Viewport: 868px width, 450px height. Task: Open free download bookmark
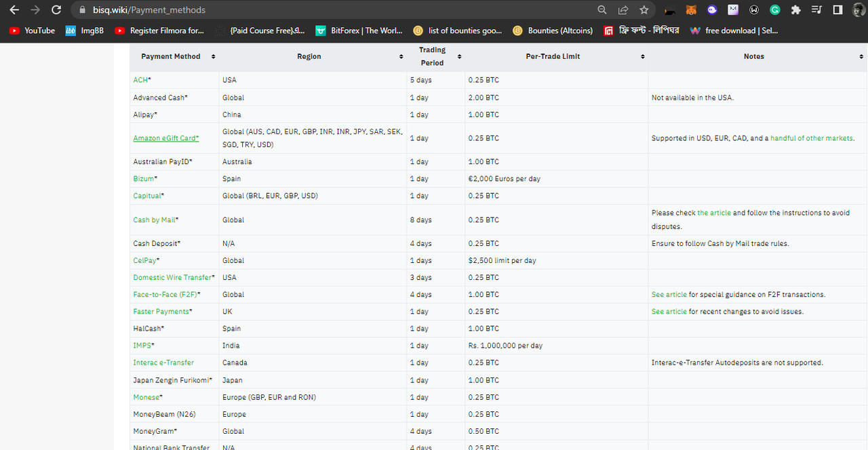pyautogui.click(x=734, y=30)
